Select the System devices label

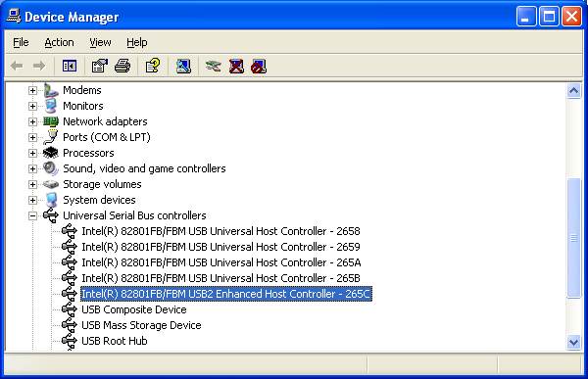pos(99,200)
